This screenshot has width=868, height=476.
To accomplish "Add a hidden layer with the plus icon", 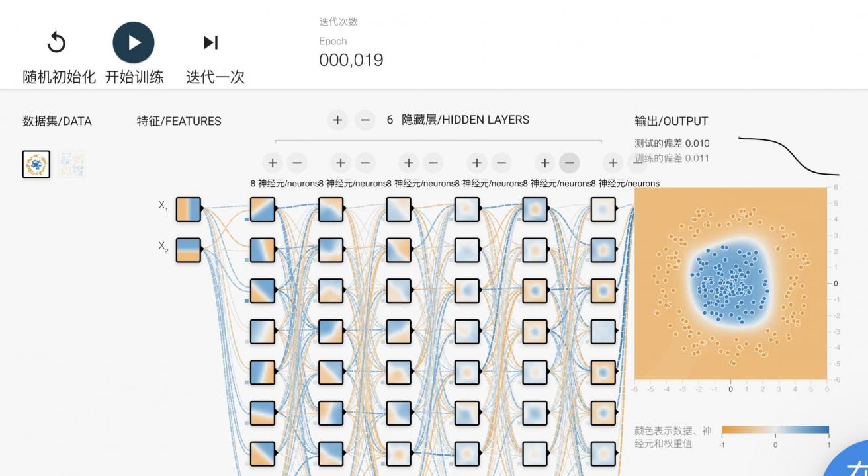I will tap(337, 120).
